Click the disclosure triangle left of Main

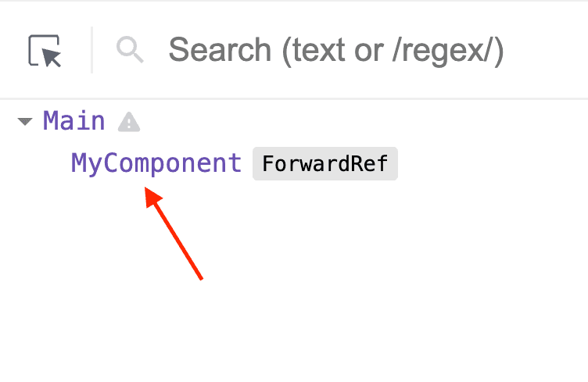click(25, 122)
